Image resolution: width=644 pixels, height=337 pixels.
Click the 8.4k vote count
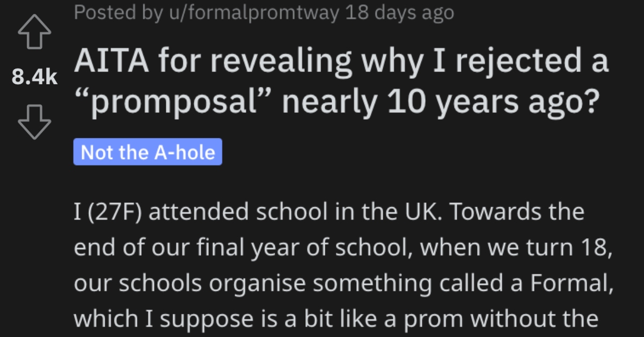coord(34,77)
